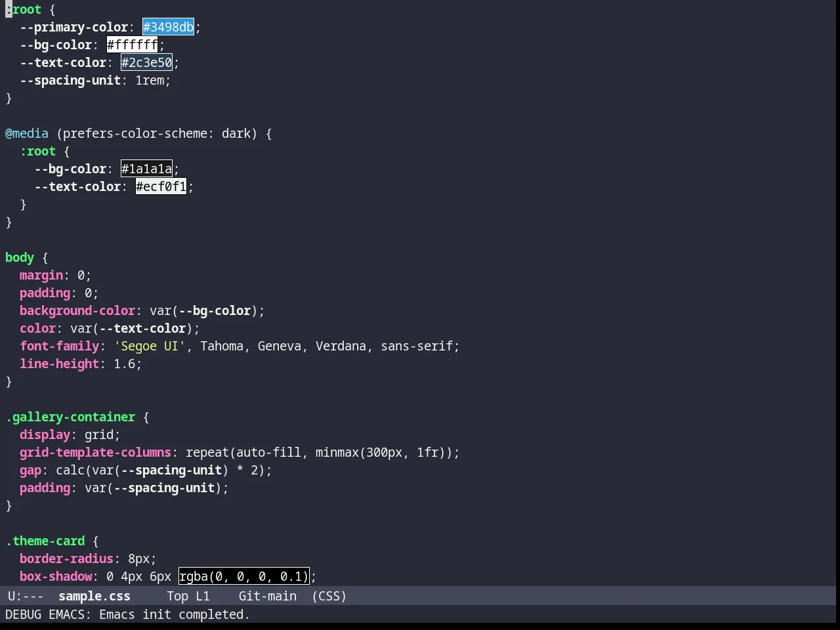Click calc( on the gap line
This screenshot has height=630, width=840.
pyautogui.click(x=73, y=470)
